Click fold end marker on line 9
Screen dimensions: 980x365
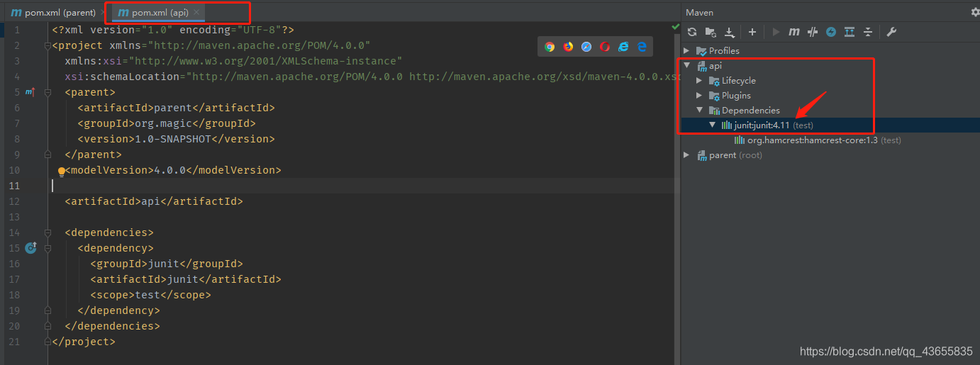point(48,155)
